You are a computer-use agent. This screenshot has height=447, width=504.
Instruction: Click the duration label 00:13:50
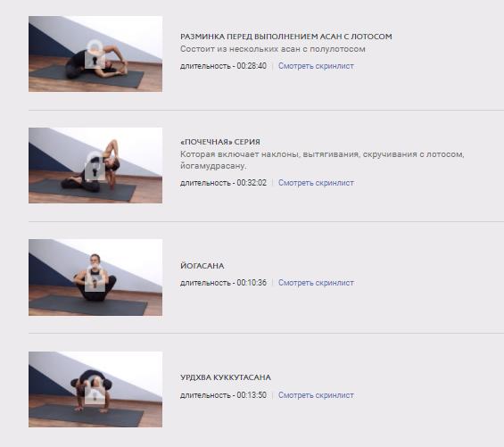223,395
